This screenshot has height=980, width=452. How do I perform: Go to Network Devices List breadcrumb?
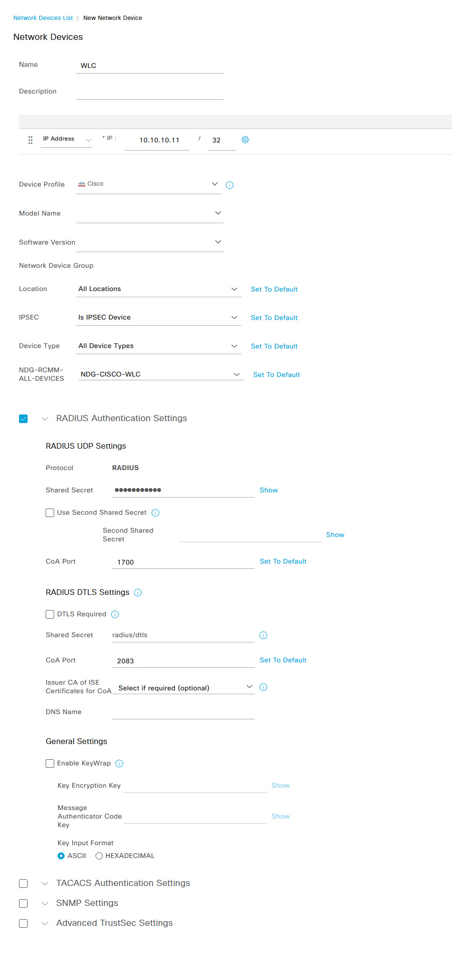coord(43,18)
